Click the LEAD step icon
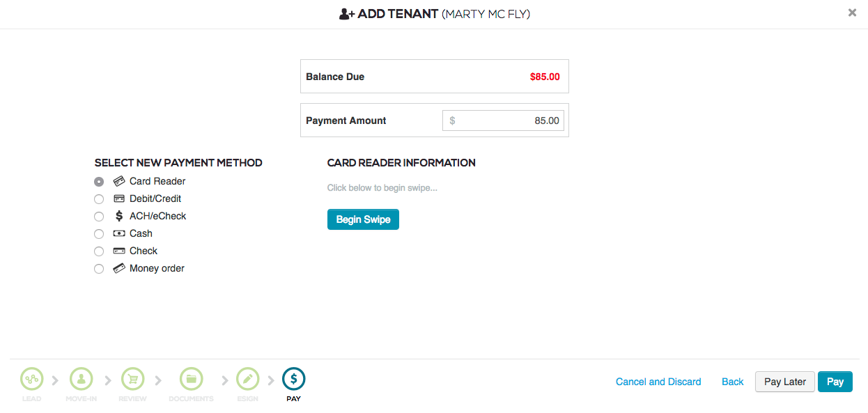This screenshot has height=413, width=868. (x=31, y=378)
